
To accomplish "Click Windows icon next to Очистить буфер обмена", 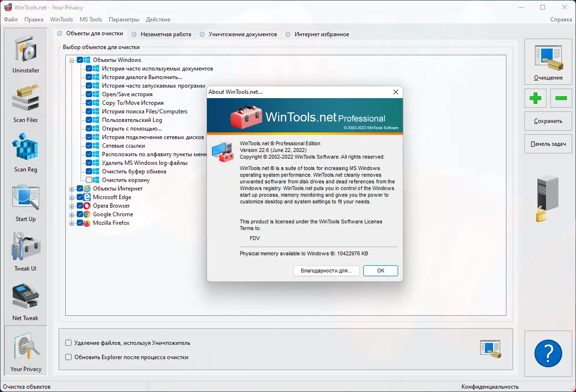I will [x=96, y=171].
